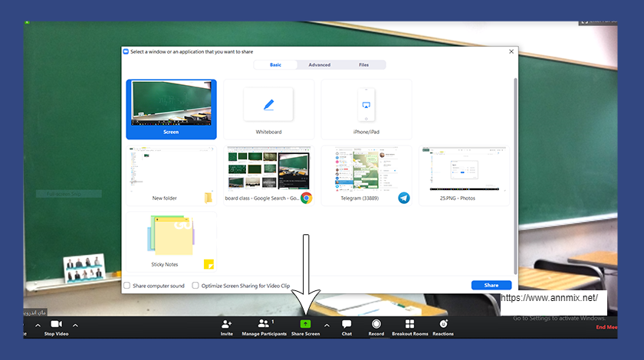Screen dimensions: 644x360
Task: Click the blue Share button
Action: [491, 285]
